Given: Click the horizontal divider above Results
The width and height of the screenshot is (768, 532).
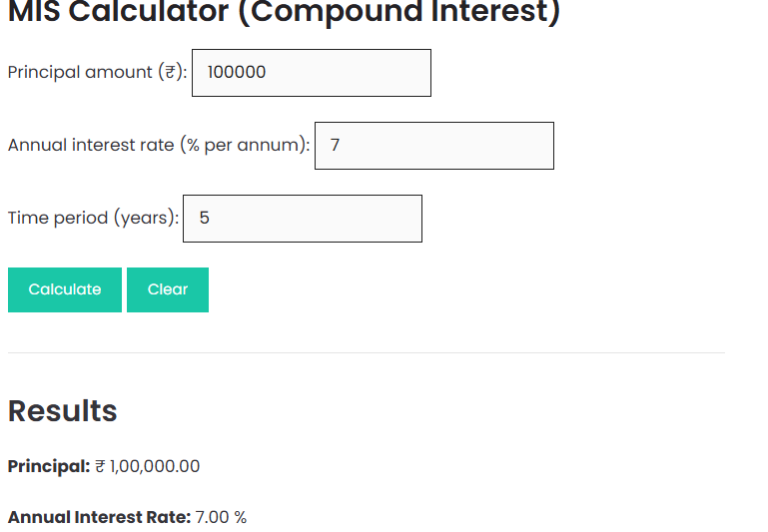Looking at the screenshot, I should 366,352.
